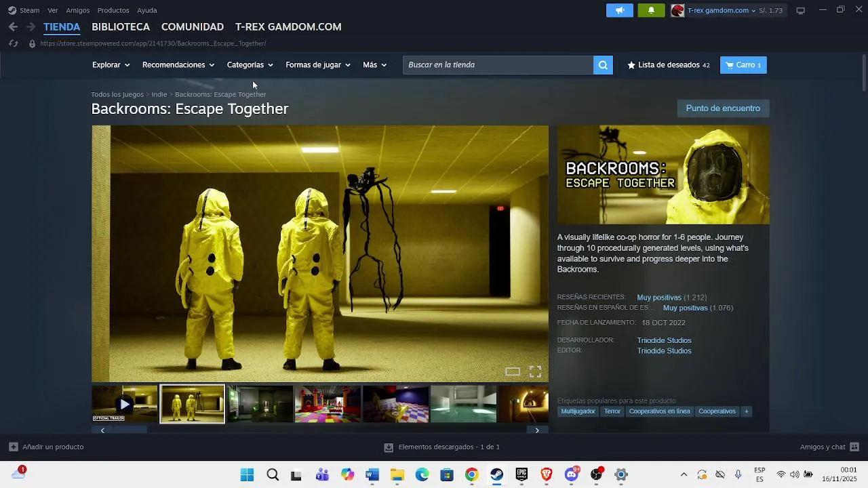The image size is (868, 488).
Task: Switch to Big Picture mode with the monitor icon
Action: tap(800, 10)
